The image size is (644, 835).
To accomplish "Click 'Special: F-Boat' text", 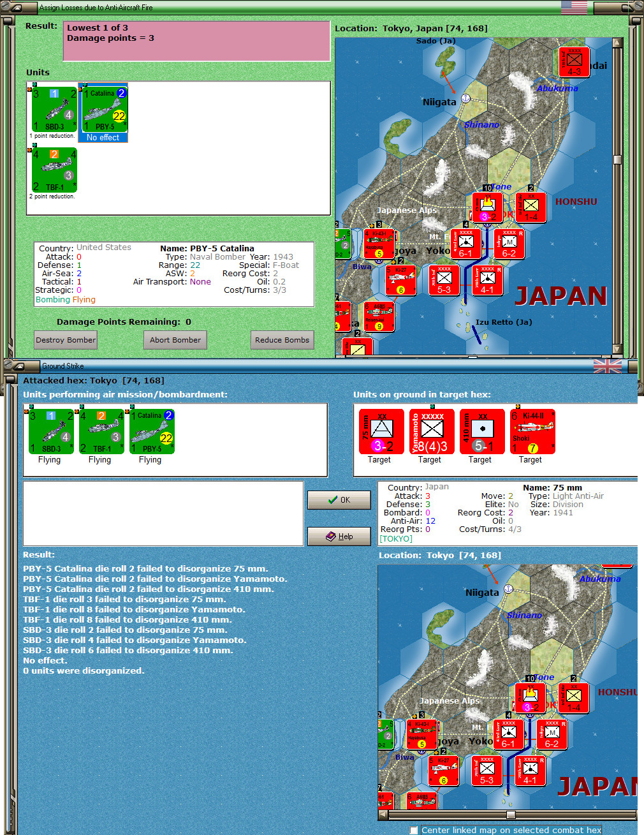I will 269,265.
